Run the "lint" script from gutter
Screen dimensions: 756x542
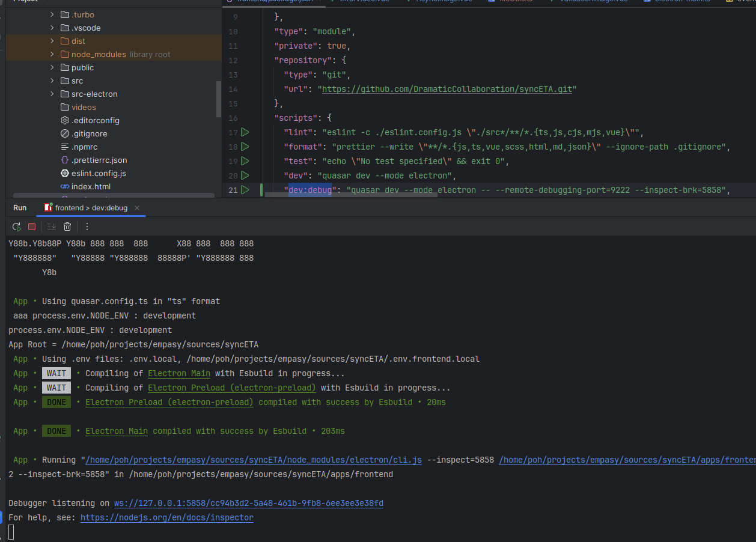point(245,132)
